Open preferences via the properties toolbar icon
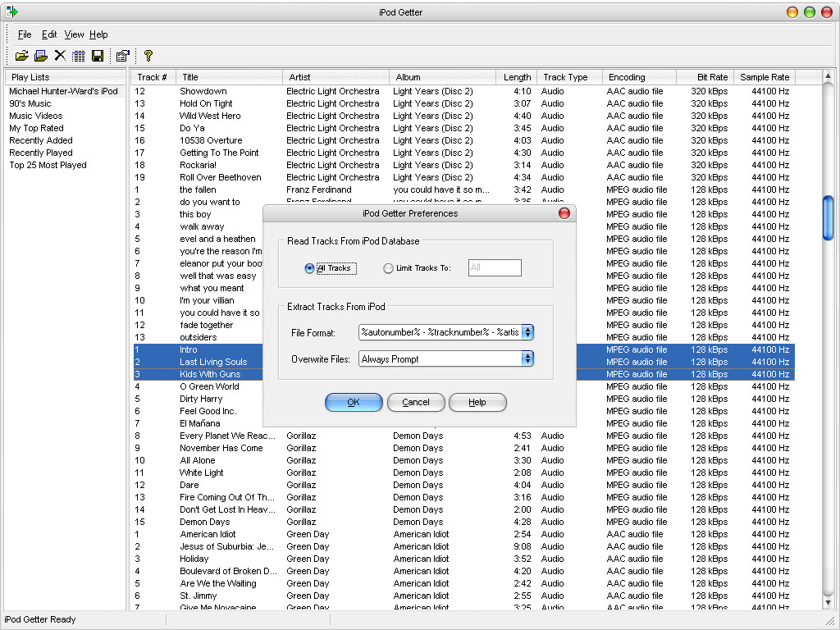This screenshot has height=630, width=840. (122, 56)
